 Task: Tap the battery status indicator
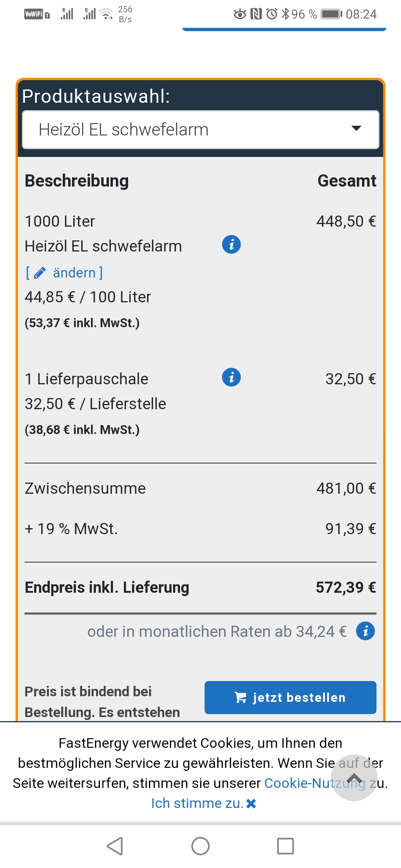pyautogui.click(x=332, y=14)
